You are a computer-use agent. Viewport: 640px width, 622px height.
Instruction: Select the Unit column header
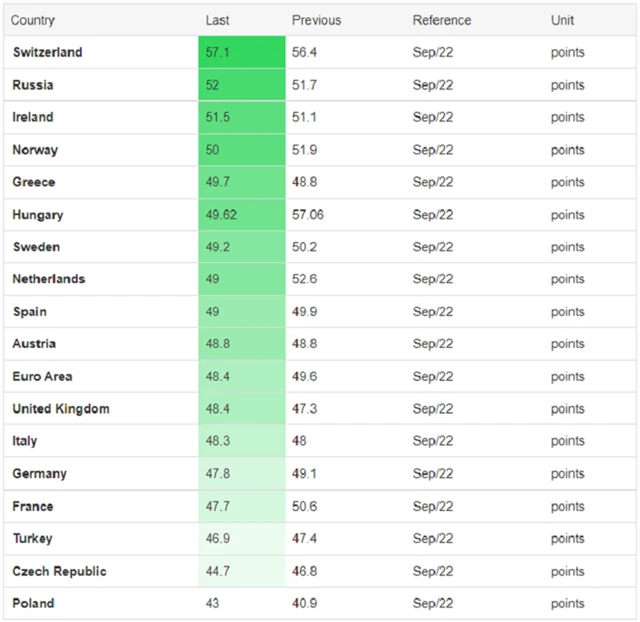click(562, 20)
